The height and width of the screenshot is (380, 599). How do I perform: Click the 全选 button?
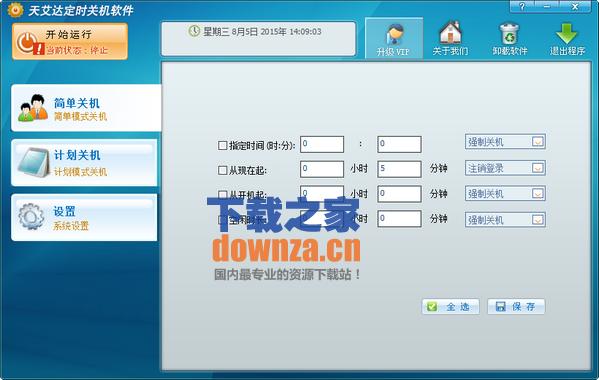tap(450, 307)
